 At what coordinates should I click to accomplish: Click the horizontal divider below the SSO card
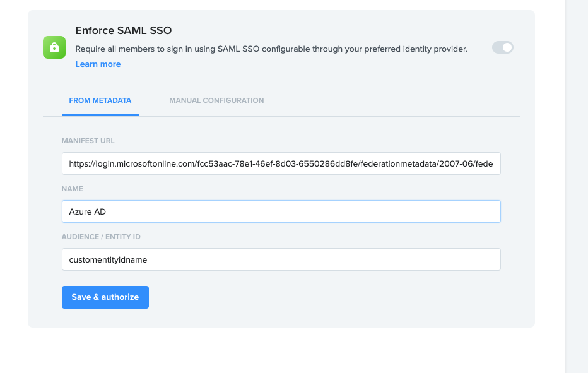[x=281, y=348]
